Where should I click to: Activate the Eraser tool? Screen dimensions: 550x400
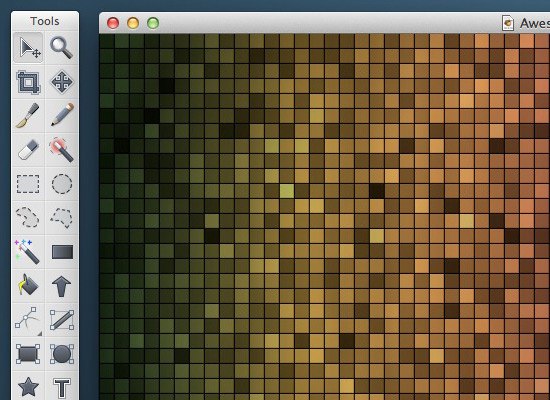pyautogui.click(x=28, y=149)
